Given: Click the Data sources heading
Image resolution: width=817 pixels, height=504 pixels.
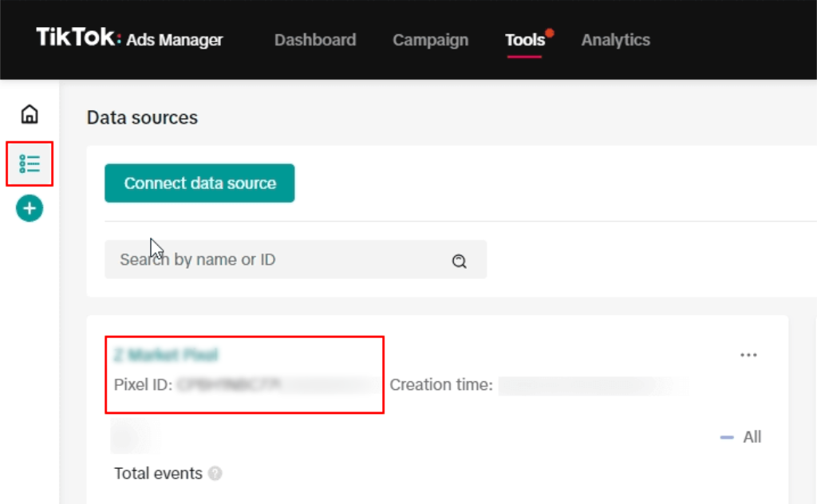Looking at the screenshot, I should pyautogui.click(x=142, y=118).
